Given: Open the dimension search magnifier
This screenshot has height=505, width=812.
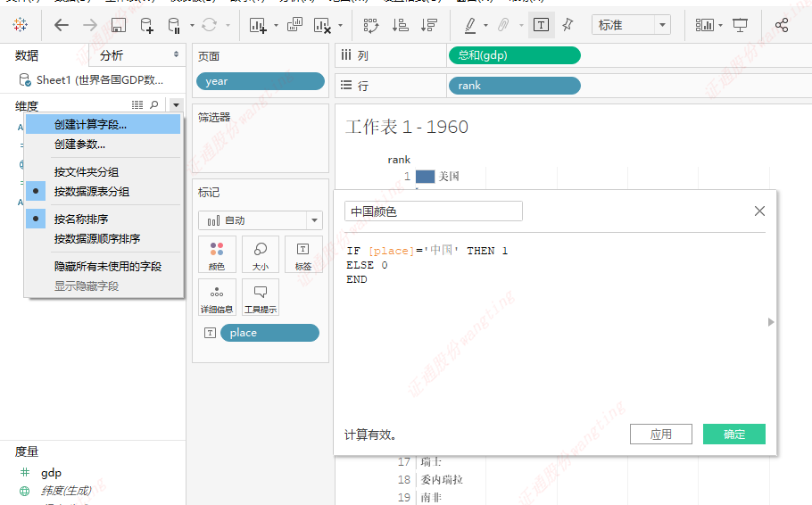Looking at the screenshot, I should tap(154, 104).
